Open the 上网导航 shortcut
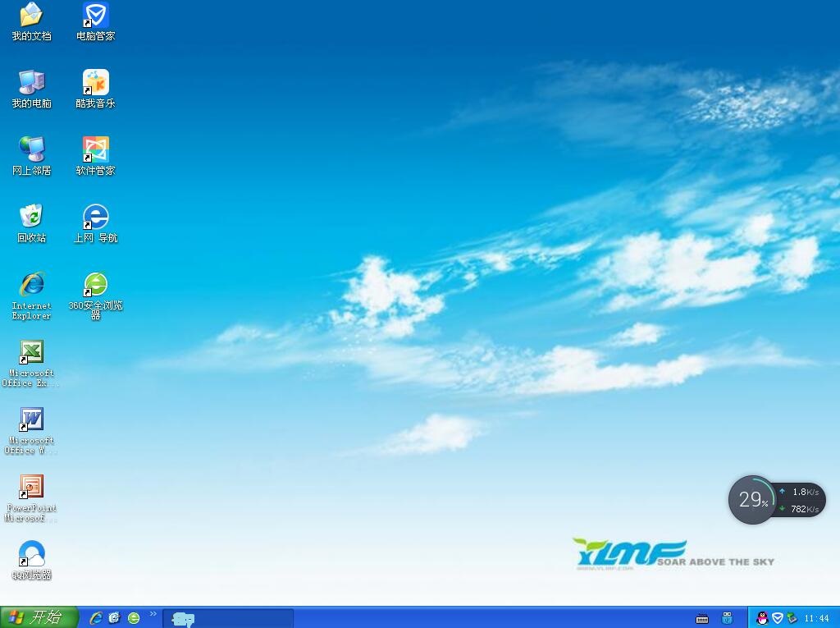840x628 pixels. click(x=96, y=218)
